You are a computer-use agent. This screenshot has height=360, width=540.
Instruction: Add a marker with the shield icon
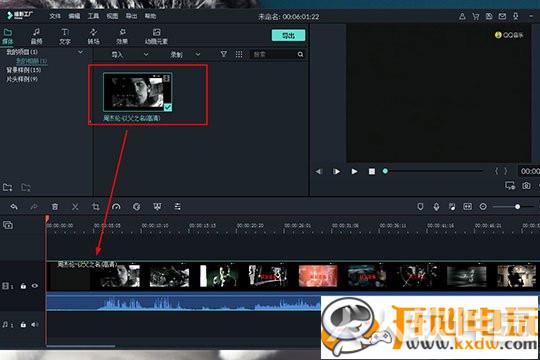pos(420,207)
